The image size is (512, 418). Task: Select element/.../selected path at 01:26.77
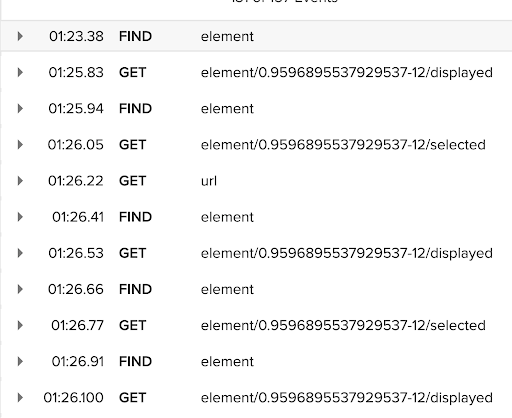tap(343, 325)
